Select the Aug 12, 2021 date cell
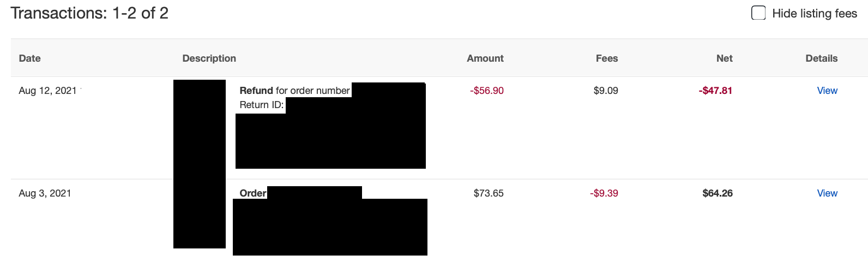Screen dimensions: 868x261 [47, 91]
